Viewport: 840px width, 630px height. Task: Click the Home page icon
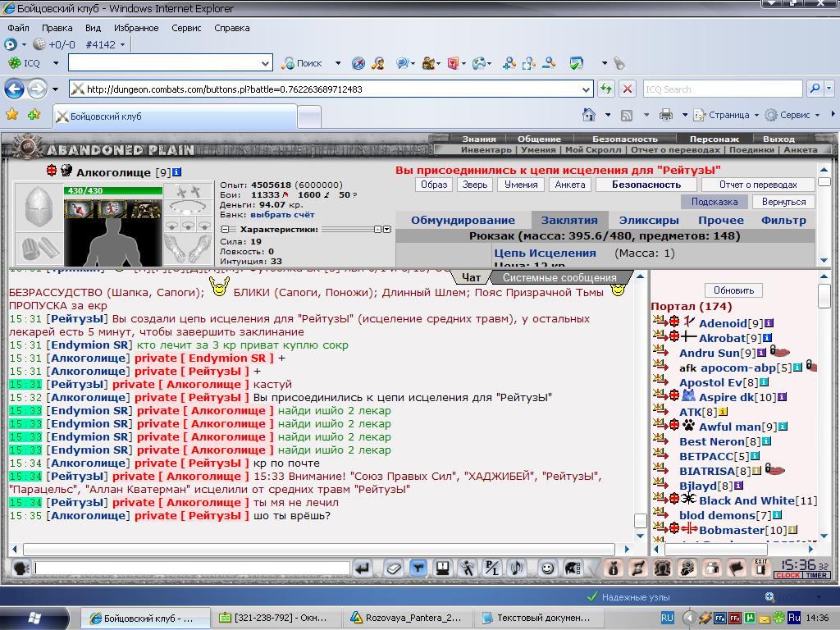click(x=589, y=115)
